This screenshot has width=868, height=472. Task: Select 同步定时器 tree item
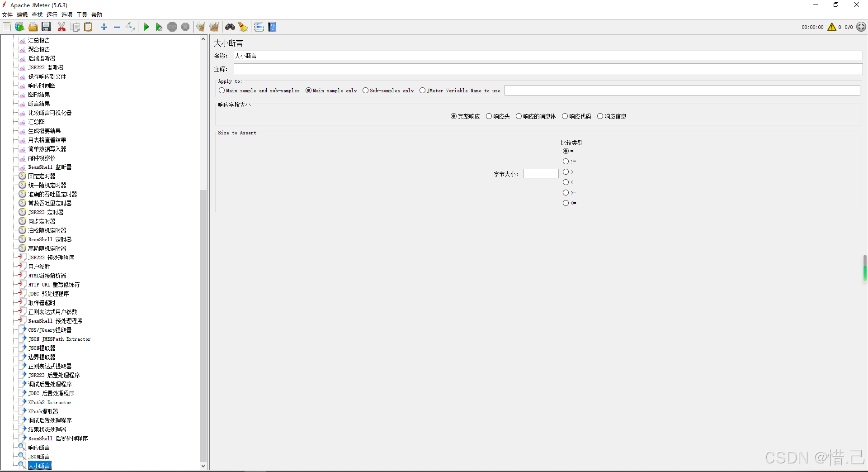[x=42, y=221]
